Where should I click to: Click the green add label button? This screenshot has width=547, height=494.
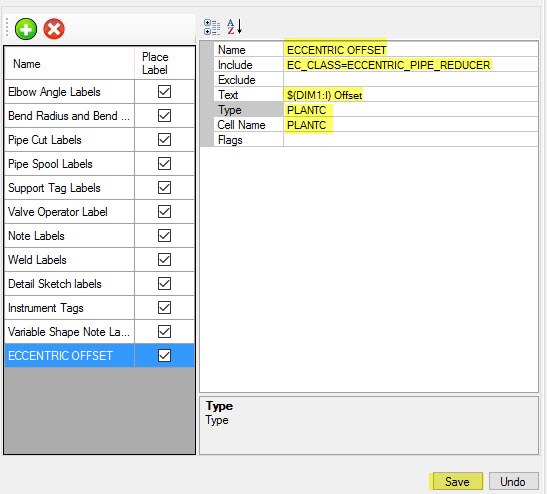[x=25, y=29]
